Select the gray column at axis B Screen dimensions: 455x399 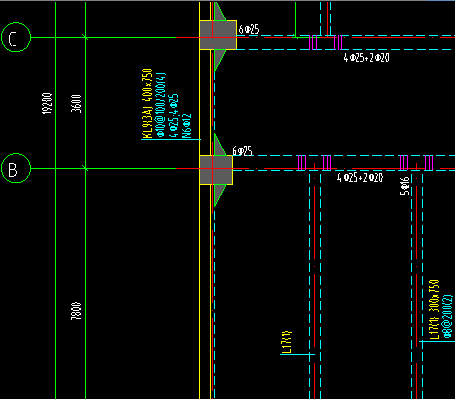point(216,170)
